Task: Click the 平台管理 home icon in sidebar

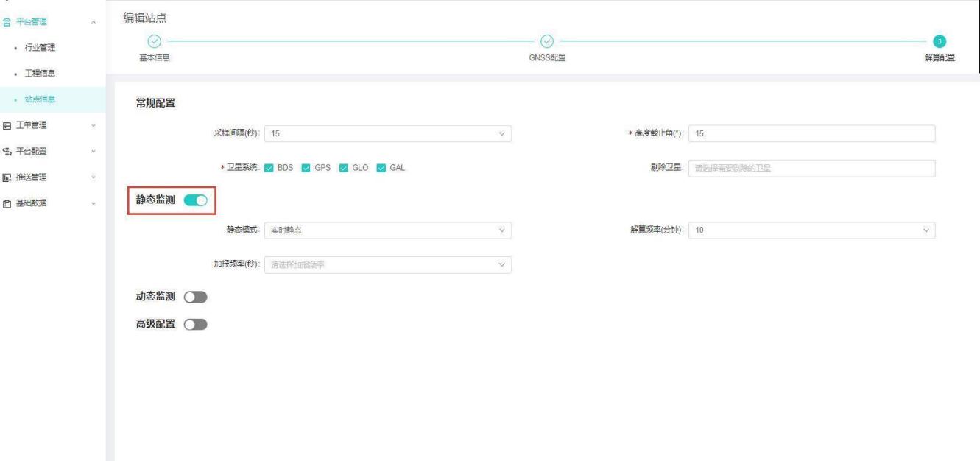Action: (7, 23)
